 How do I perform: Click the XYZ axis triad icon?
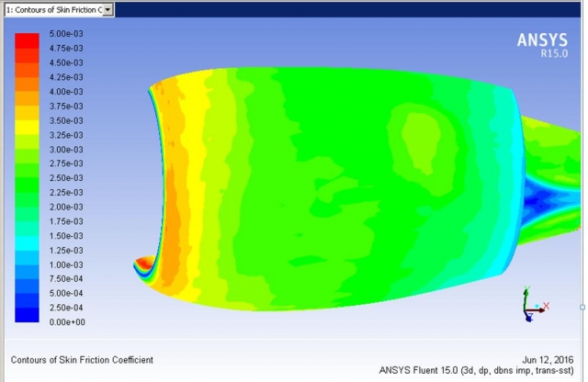click(x=532, y=308)
